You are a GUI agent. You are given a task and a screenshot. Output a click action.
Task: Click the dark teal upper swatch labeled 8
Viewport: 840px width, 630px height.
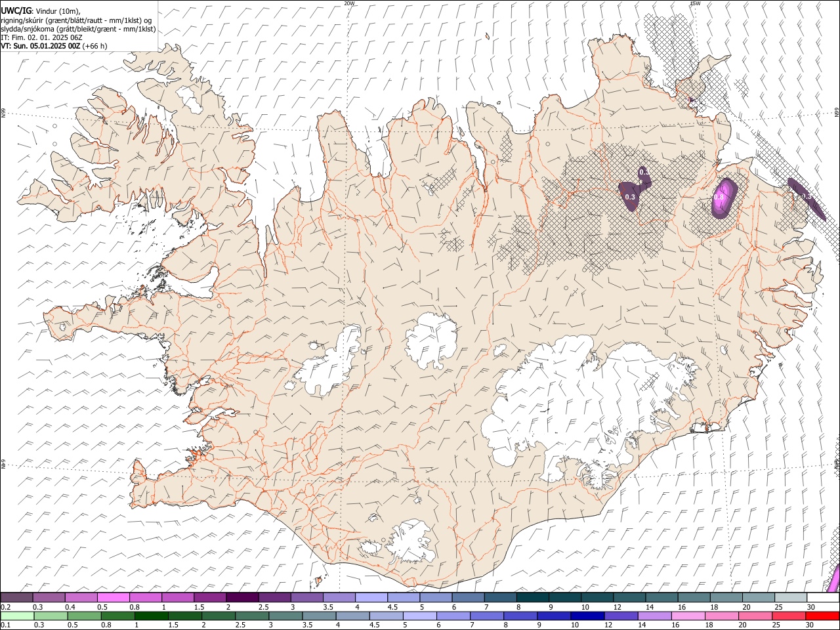532,598
